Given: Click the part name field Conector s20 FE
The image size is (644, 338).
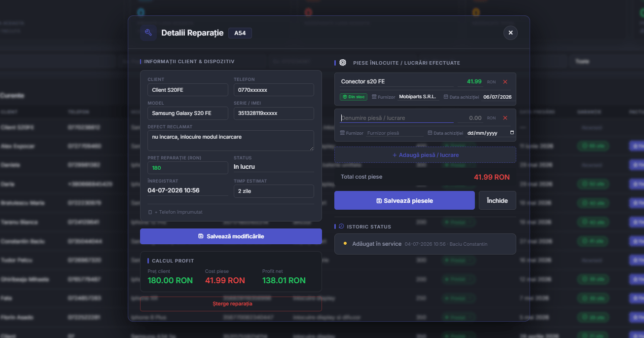Looking at the screenshot, I should [x=397, y=81].
